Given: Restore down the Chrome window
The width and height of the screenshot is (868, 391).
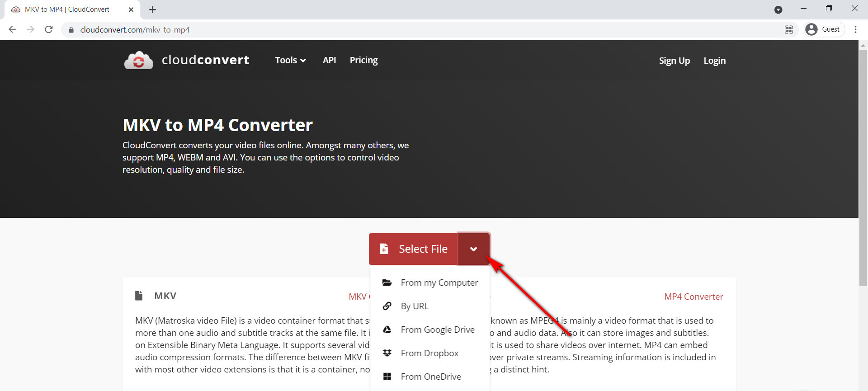Looking at the screenshot, I should pos(829,9).
